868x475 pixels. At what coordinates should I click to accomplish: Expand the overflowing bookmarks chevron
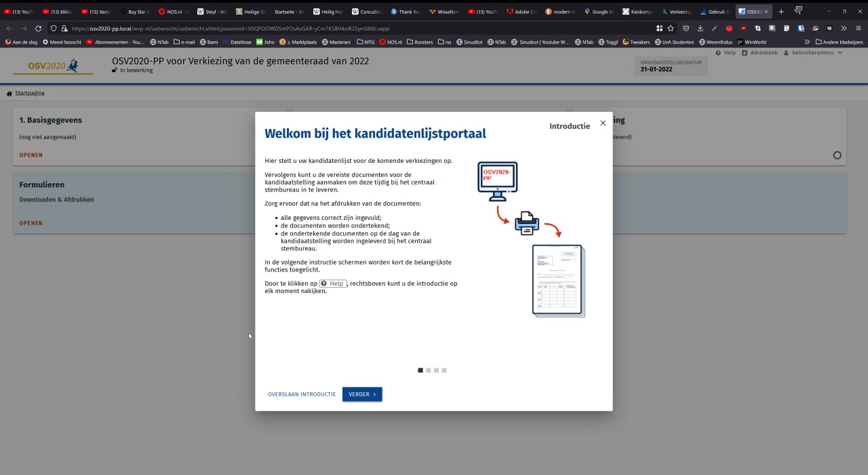(807, 42)
